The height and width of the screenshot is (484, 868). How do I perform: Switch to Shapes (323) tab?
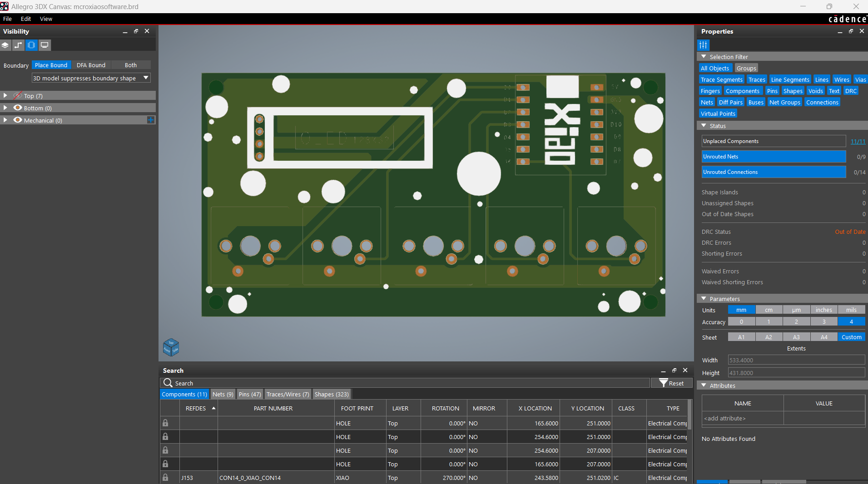pyautogui.click(x=332, y=394)
